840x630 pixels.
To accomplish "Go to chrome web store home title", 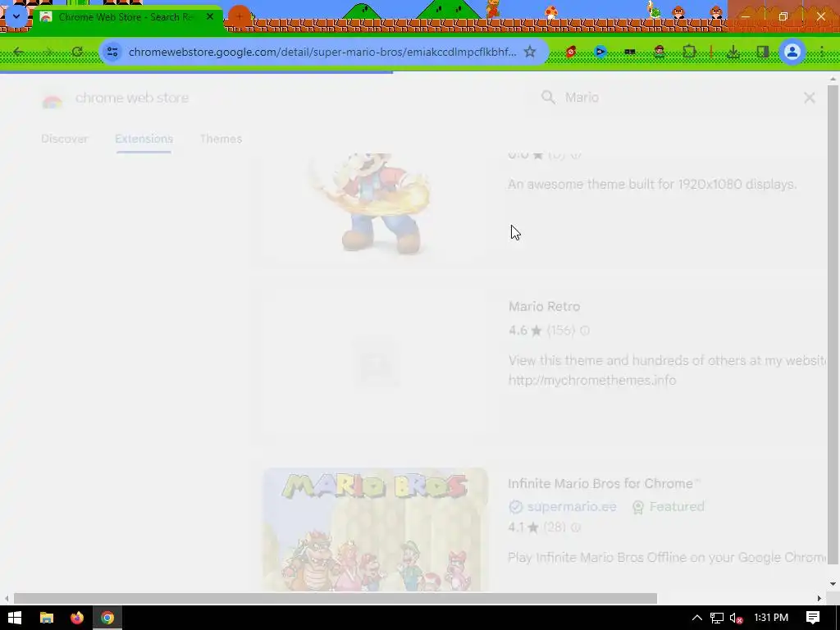I will (x=132, y=98).
